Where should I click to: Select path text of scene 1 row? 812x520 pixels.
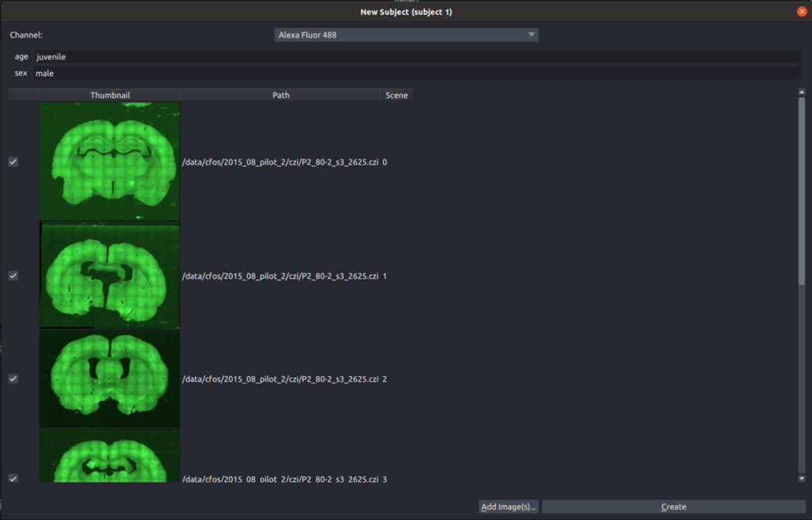tap(280, 276)
